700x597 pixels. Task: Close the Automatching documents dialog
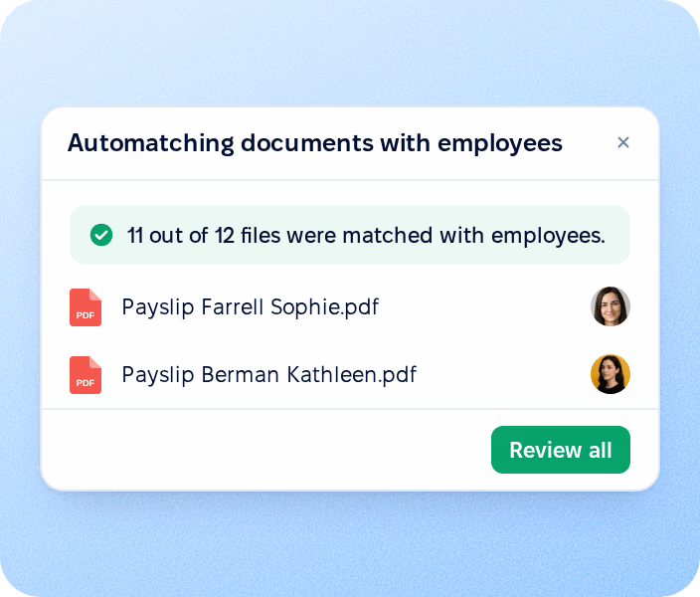(x=623, y=142)
